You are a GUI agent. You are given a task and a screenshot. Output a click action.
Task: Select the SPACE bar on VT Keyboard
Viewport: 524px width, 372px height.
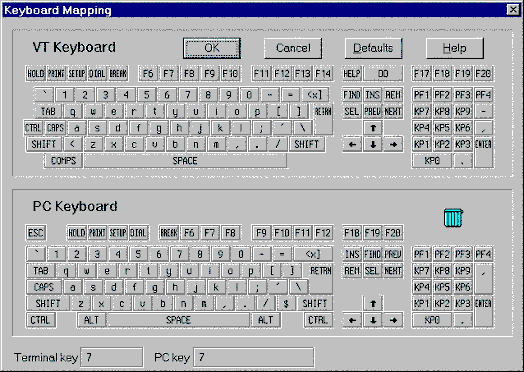pyautogui.click(x=185, y=161)
